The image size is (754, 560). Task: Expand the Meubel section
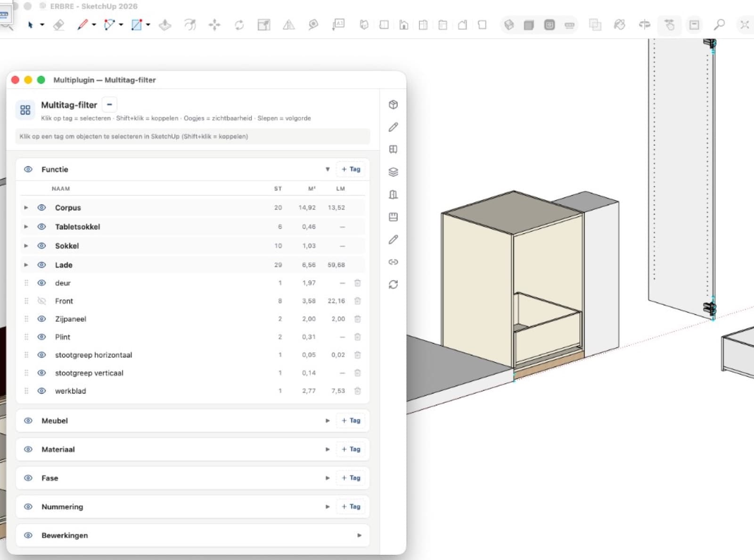[328, 421]
